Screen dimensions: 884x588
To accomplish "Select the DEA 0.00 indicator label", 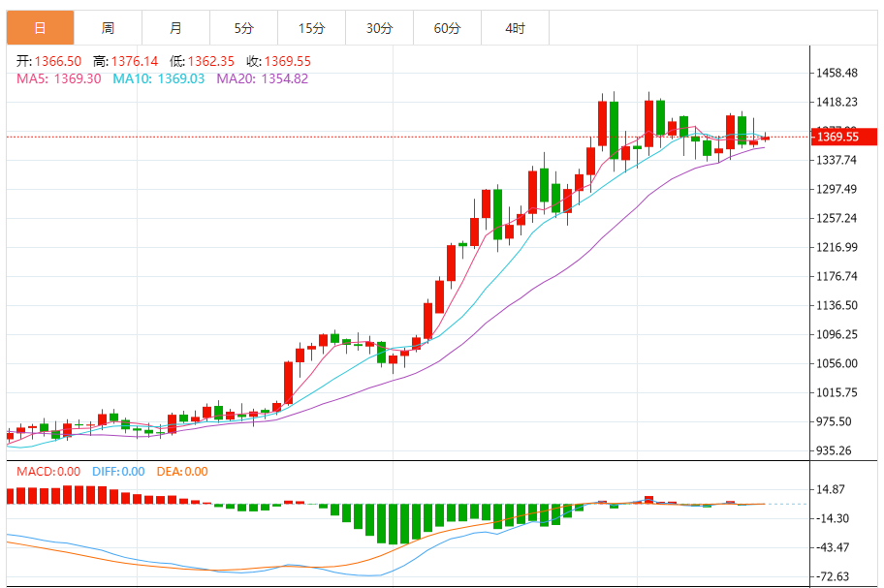I will click(x=183, y=472).
